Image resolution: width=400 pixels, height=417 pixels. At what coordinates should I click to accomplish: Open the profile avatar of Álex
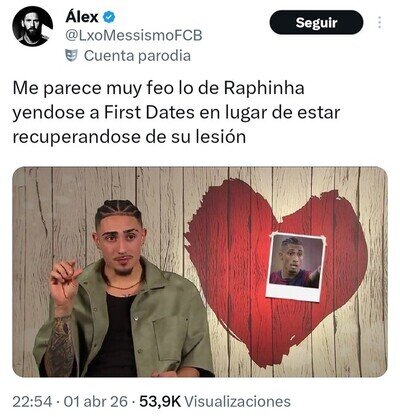[x=32, y=26]
